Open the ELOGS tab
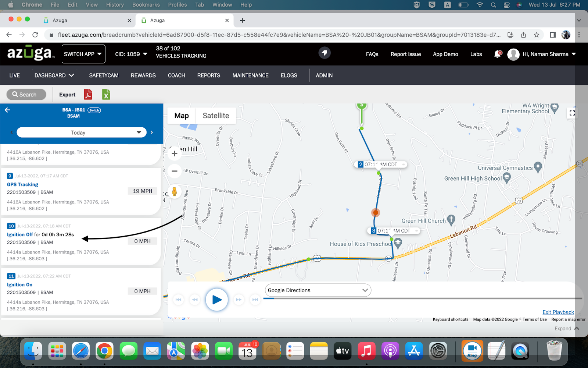588x368 pixels. 289,75
